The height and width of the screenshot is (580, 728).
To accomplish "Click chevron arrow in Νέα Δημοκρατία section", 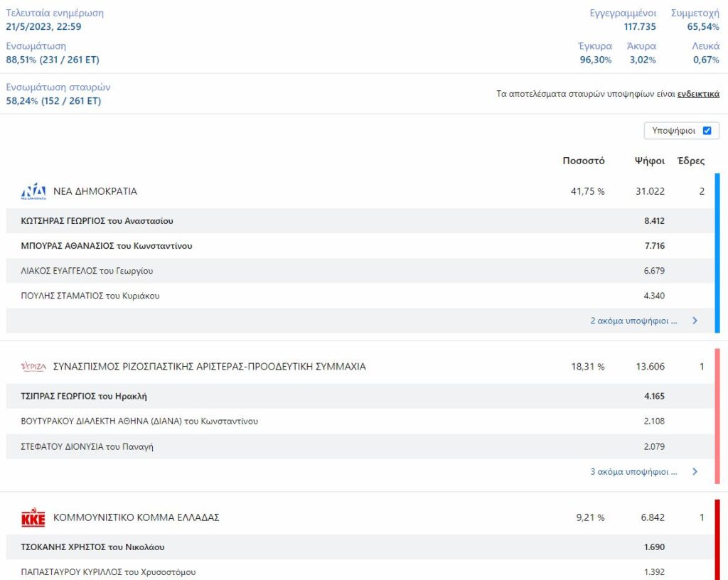I will point(695,321).
